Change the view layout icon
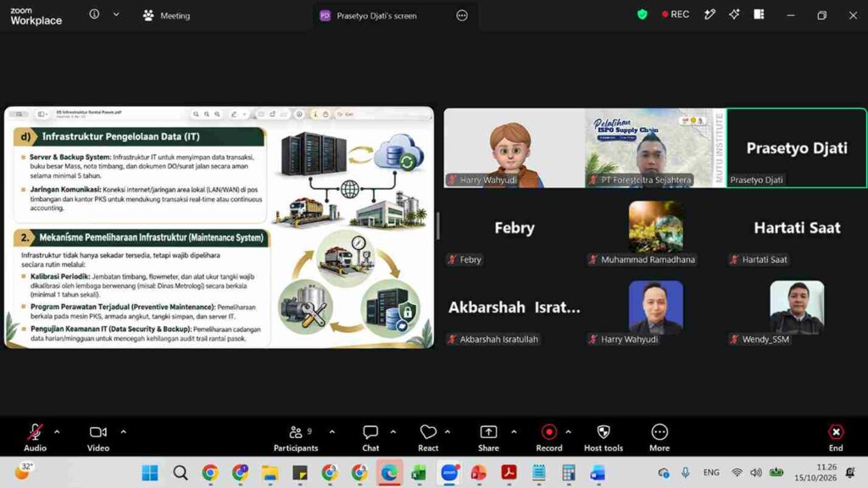Screen dimensions: 868x488 point(759,14)
